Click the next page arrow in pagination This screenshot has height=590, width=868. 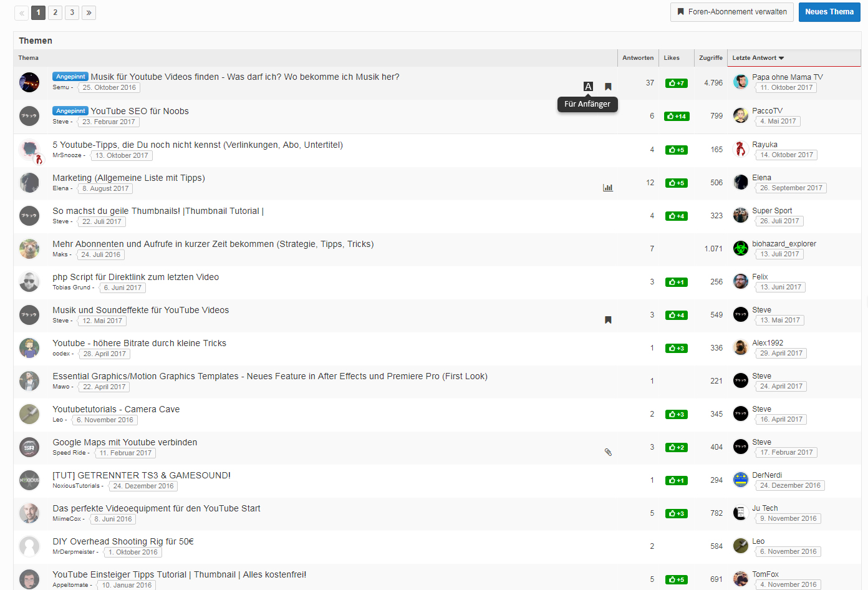coord(89,12)
